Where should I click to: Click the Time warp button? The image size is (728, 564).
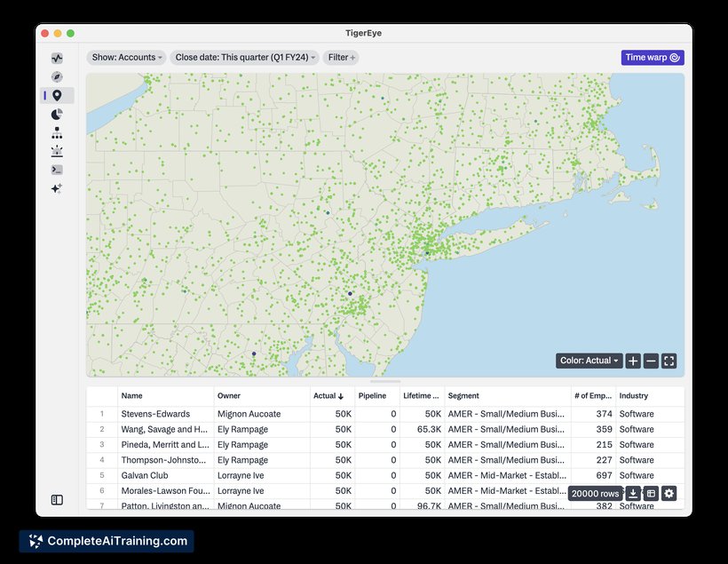653,58
